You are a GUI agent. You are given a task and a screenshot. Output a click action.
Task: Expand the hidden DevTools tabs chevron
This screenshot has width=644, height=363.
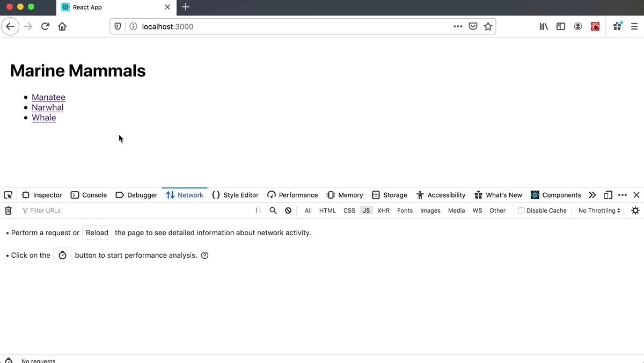pyautogui.click(x=592, y=194)
